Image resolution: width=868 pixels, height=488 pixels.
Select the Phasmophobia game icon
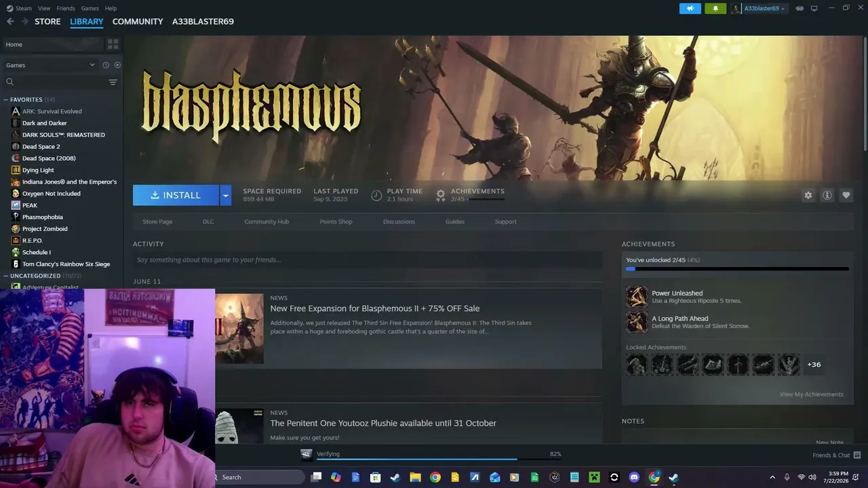tap(16, 217)
